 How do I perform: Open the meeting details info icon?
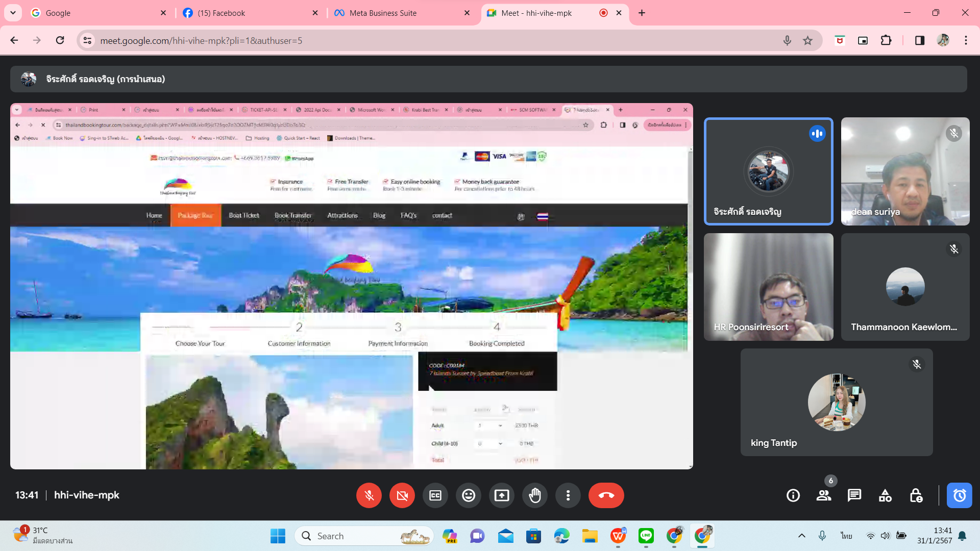(793, 495)
